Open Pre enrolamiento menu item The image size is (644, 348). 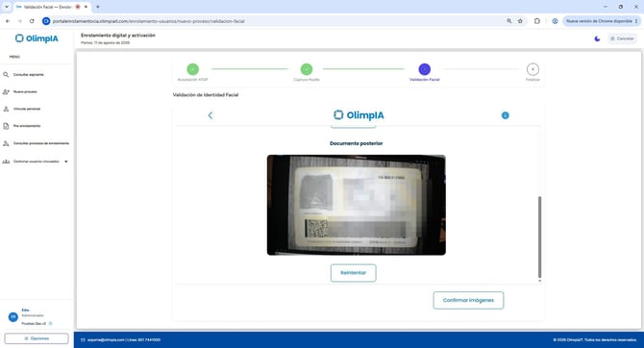click(x=27, y=126)
